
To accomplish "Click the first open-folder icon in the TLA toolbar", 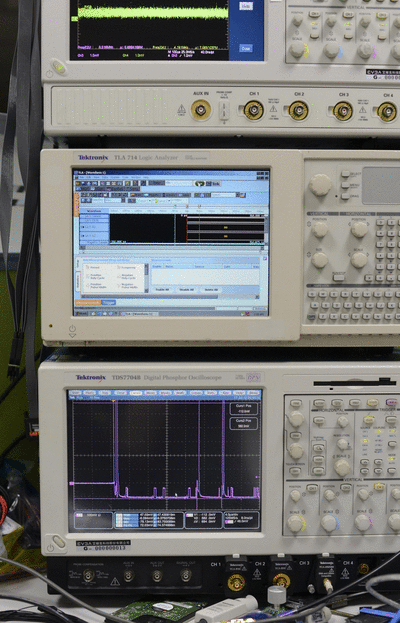I will [x=78, y=184].
